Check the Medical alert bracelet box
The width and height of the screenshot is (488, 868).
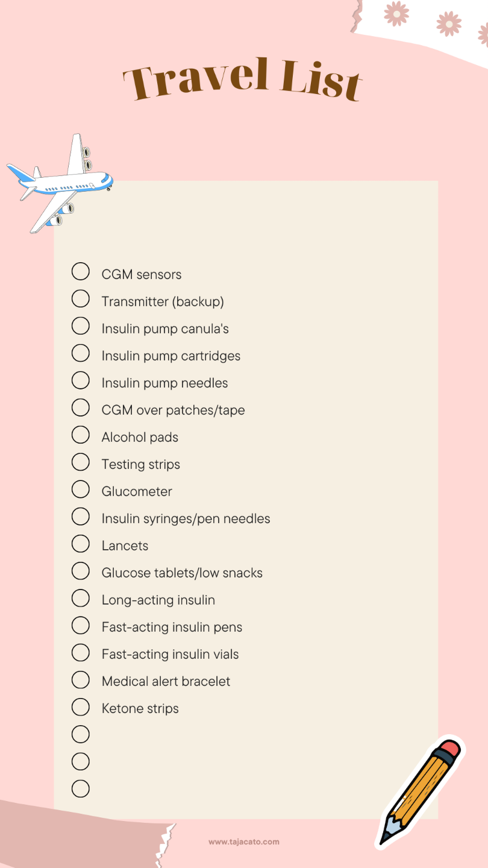pyautogui.click(x=81, y=679)
